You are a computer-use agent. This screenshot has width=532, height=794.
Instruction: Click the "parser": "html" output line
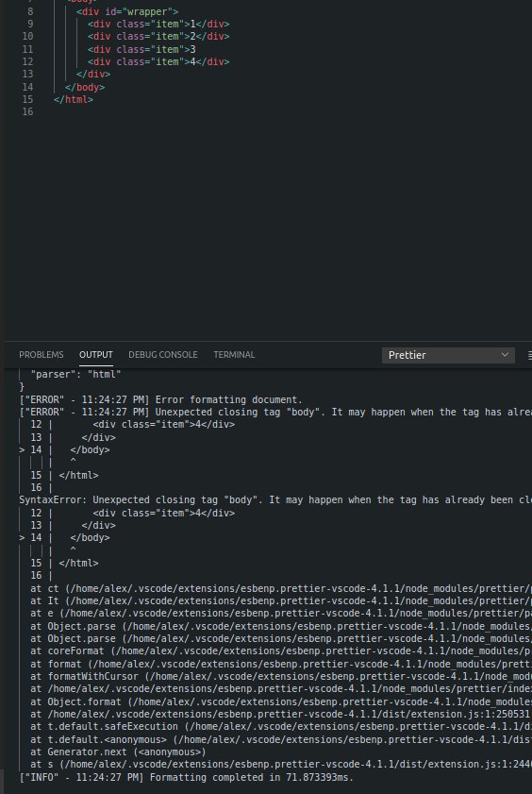(75, 374)
